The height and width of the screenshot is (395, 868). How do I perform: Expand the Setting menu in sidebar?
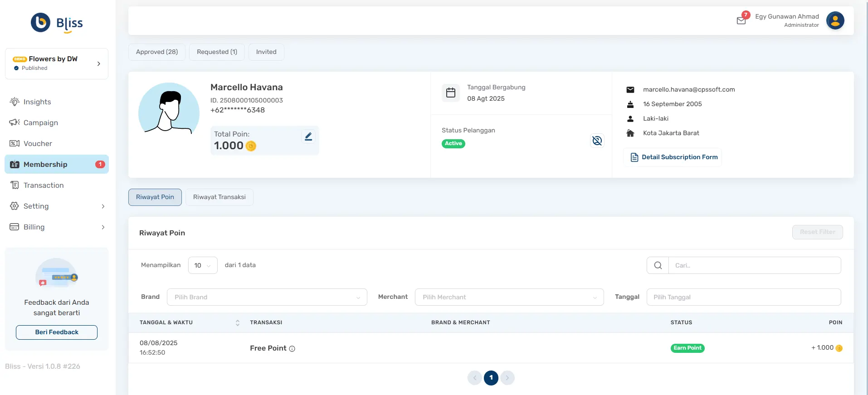click(57, 206)
